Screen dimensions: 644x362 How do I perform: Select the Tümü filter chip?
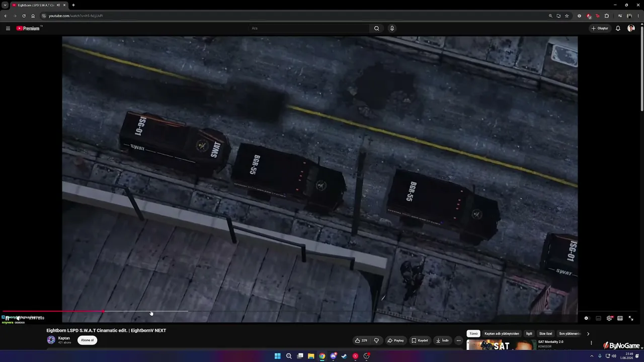[473, 334]
